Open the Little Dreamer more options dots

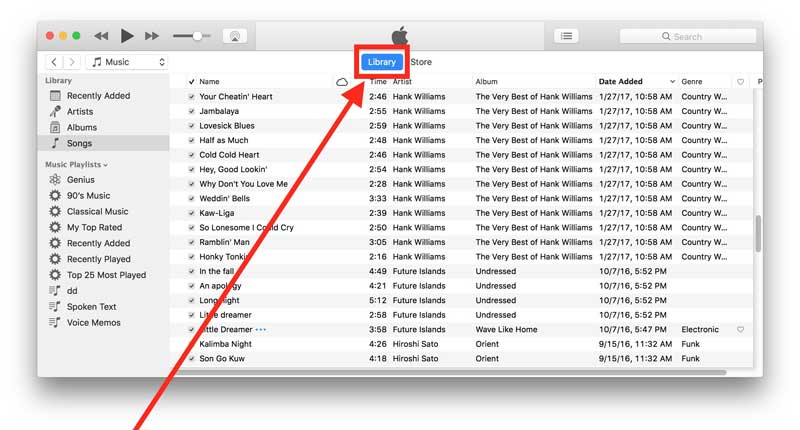click(261, 330)
